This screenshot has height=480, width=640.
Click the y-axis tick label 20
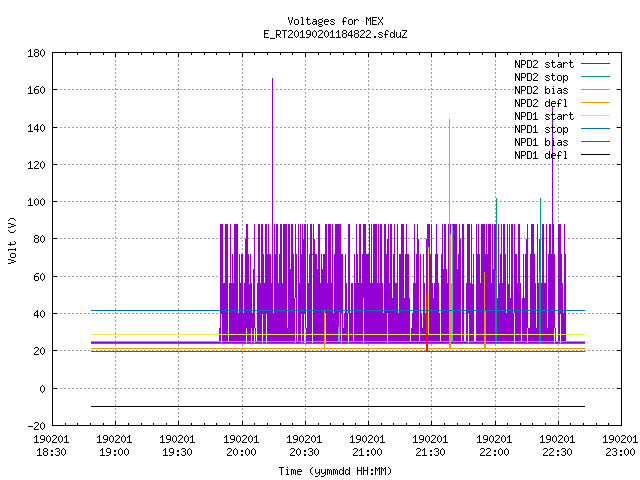[39, 351]
